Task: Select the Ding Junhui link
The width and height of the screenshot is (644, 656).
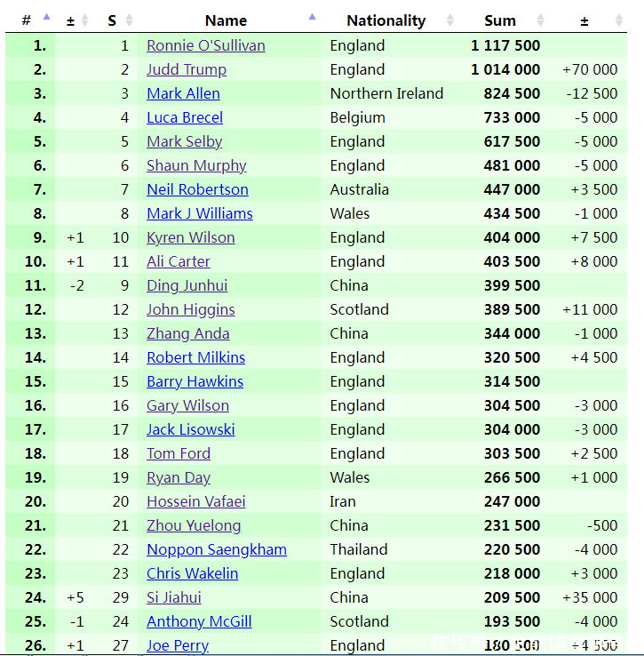Action: pos(187,285)
